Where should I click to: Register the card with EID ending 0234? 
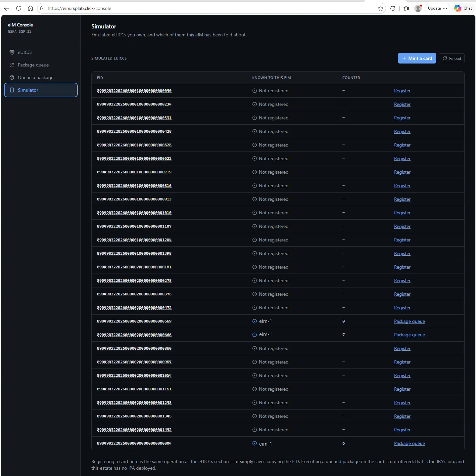[402, 104]
